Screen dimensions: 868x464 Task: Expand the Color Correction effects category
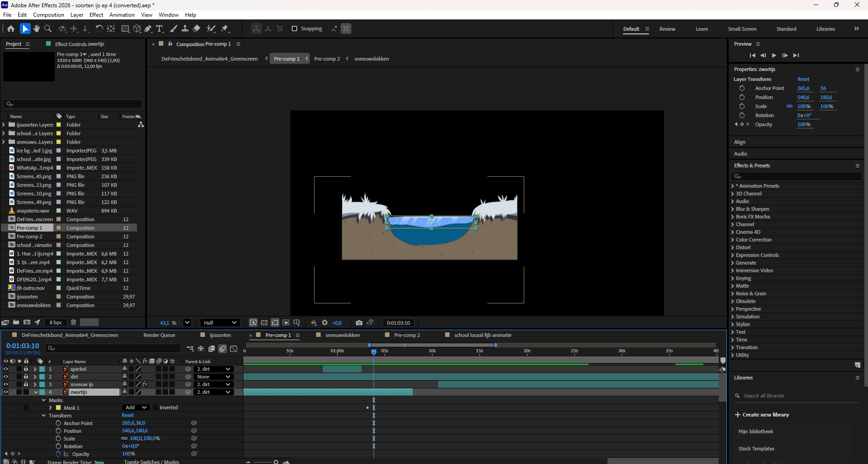click(x=733, y=240)
